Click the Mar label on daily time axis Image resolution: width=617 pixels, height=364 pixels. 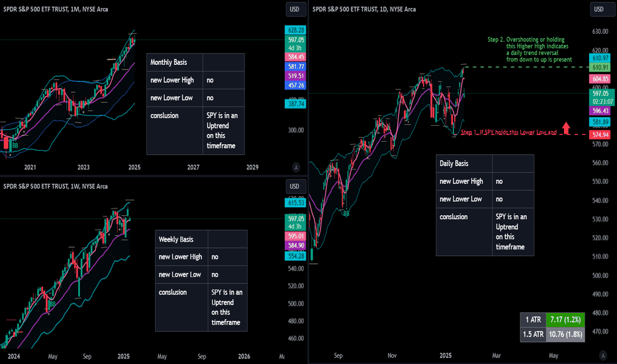click(497, 355)
